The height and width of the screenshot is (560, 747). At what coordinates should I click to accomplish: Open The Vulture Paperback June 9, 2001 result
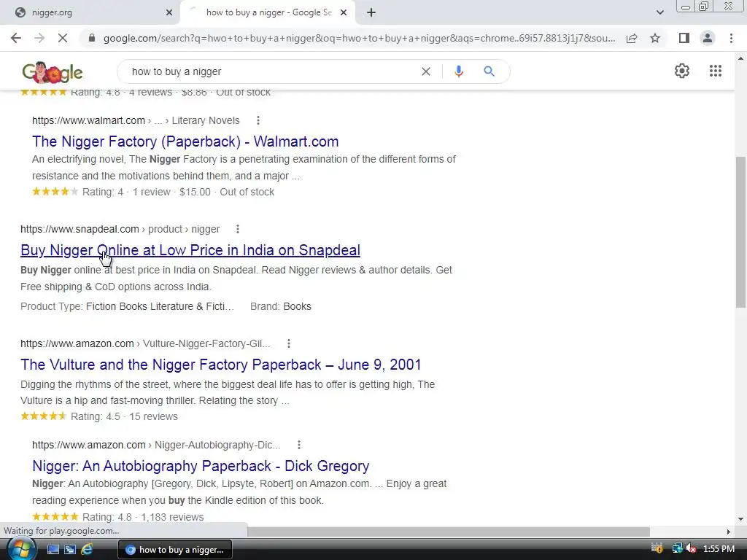tap(220, 365)
